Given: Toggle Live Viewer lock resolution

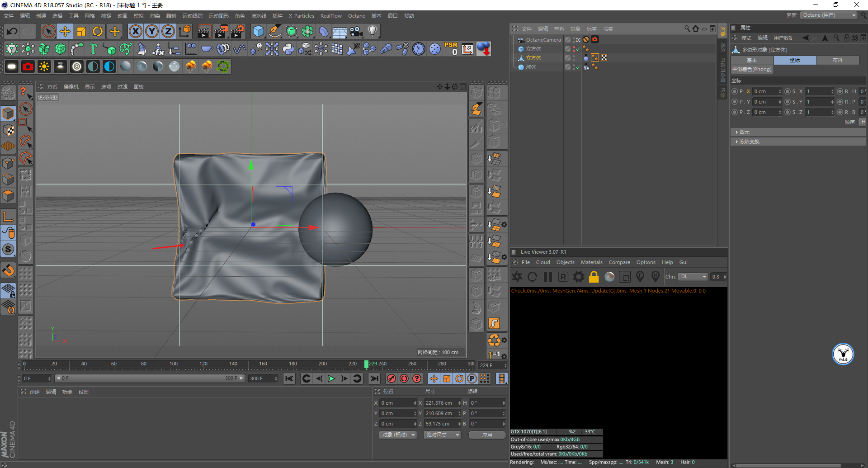Looking at the screenshot, I should pos(594,276).
